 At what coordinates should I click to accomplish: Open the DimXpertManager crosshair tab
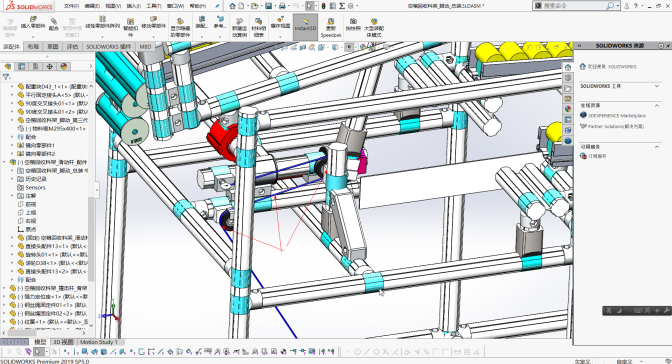(x=50, y=66)
